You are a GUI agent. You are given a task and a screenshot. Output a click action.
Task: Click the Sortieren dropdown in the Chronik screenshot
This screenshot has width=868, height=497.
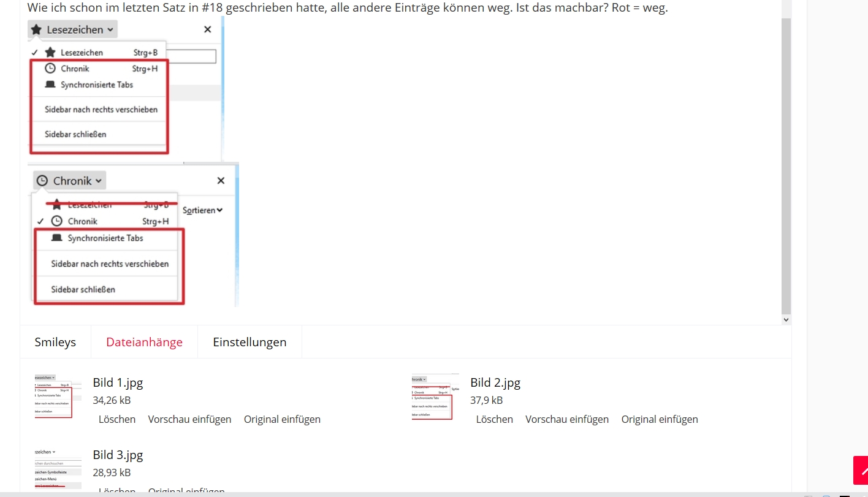[202, 210]
